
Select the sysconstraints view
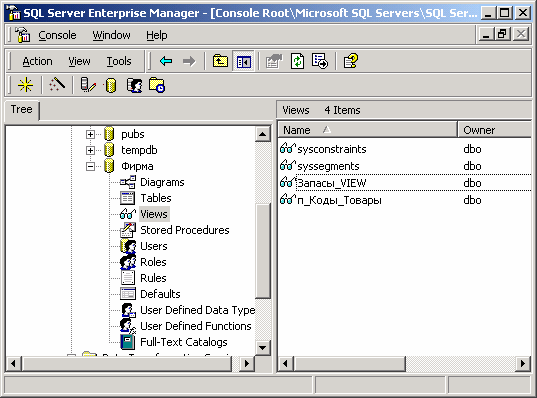[332, 149]
